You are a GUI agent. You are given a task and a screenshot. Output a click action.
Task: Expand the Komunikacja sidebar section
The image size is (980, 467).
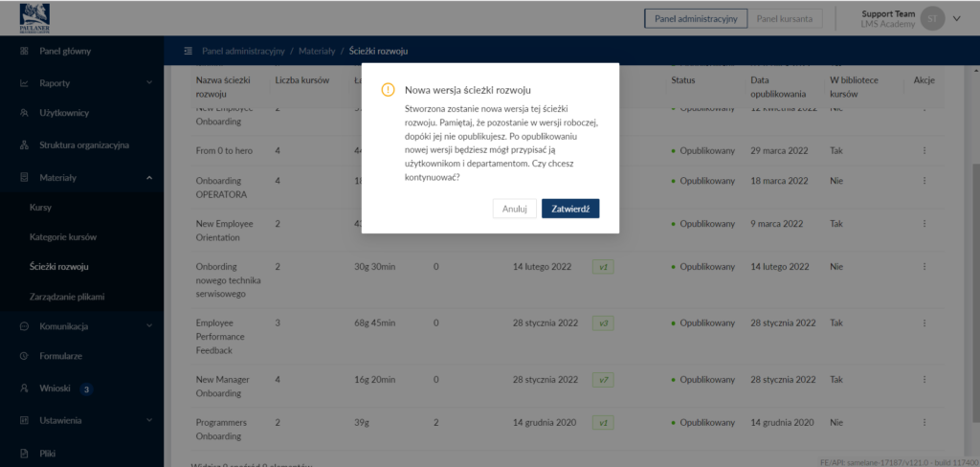[x=149, y=326]
